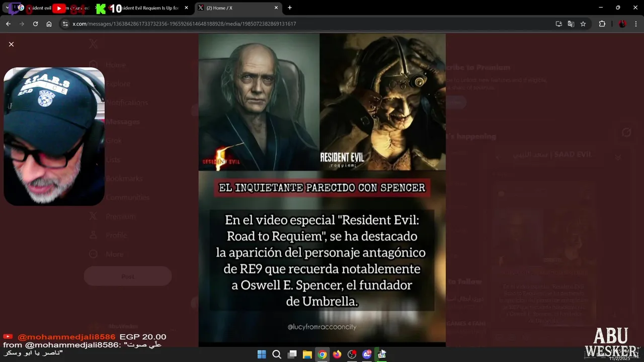Open the Chrome extensions puzzle icon
The image size is (644, 362).
tap(602, 24)
